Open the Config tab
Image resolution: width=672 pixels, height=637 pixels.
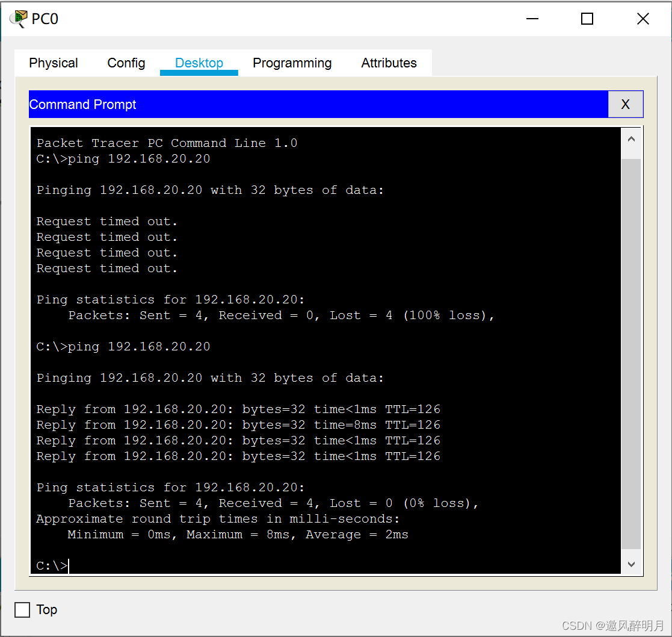coord(126,63)
